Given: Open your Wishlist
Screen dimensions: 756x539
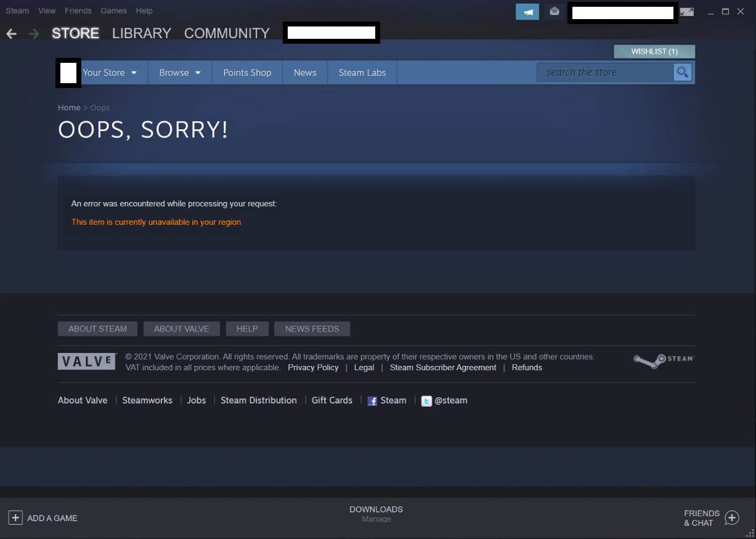Looking at the screenshot, I should pyautogui.click(x=654, y=51).
